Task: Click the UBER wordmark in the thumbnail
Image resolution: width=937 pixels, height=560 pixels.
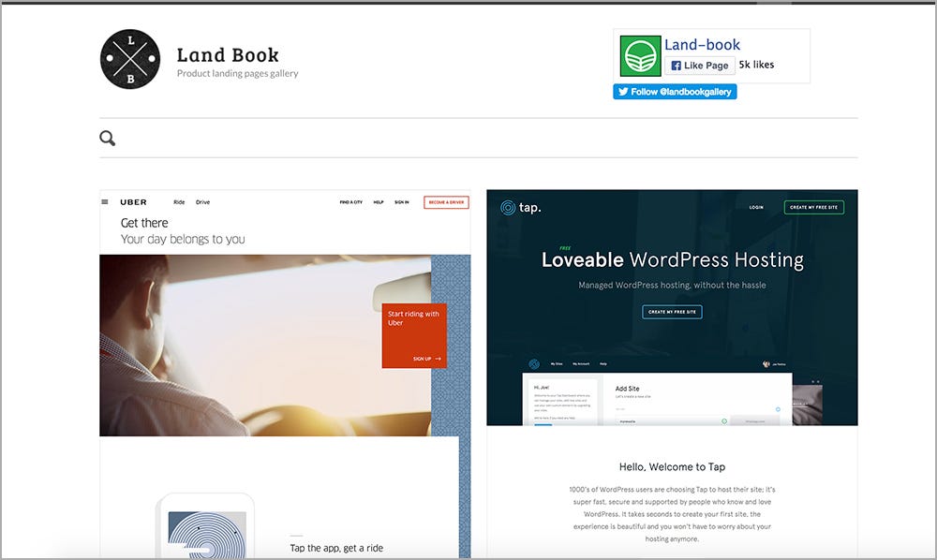Action: click(x=133, y=201)
